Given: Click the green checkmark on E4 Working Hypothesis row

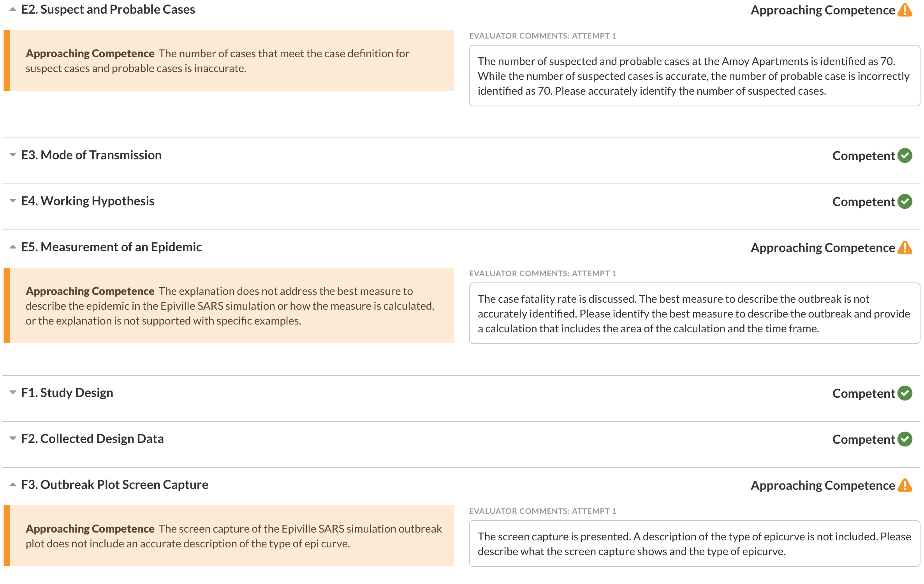Looking at the screenshot, I should tap(905, 201).
